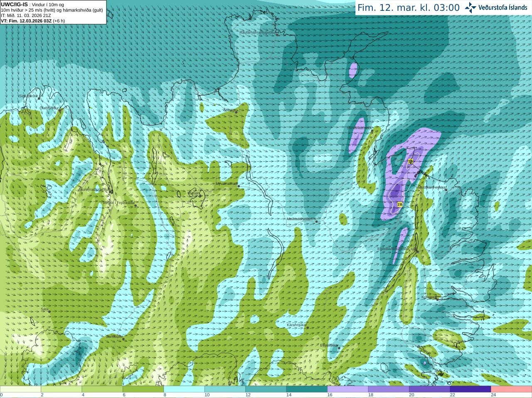Select the 18–20 m/s purple swatch

(x=389, y=389)
